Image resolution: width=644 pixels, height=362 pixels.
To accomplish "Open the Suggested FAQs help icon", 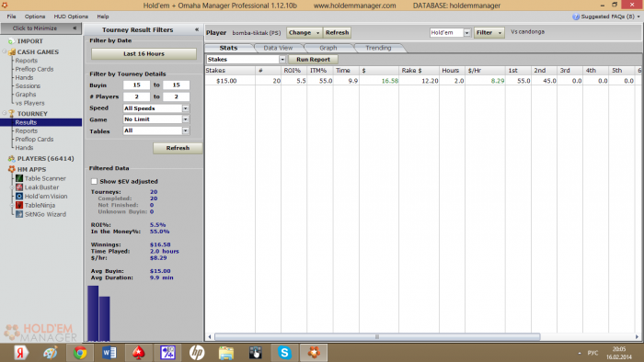I will click(x=576, y=17).
